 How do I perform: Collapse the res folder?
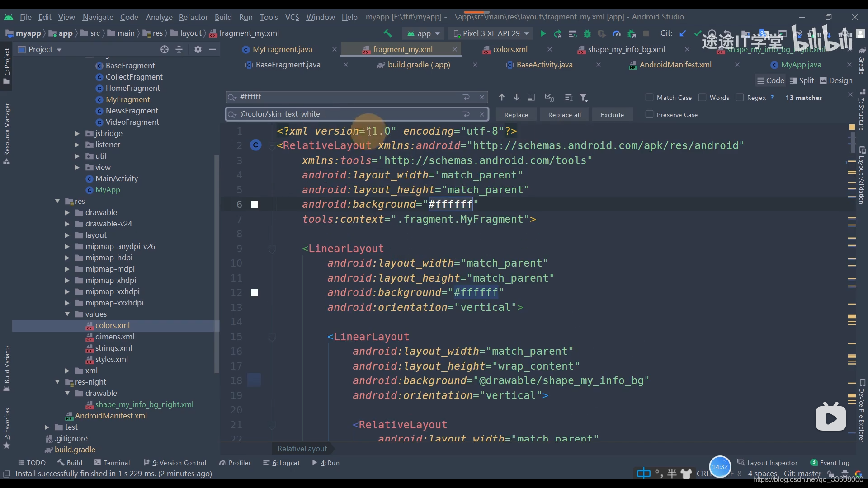pos(57,201)
